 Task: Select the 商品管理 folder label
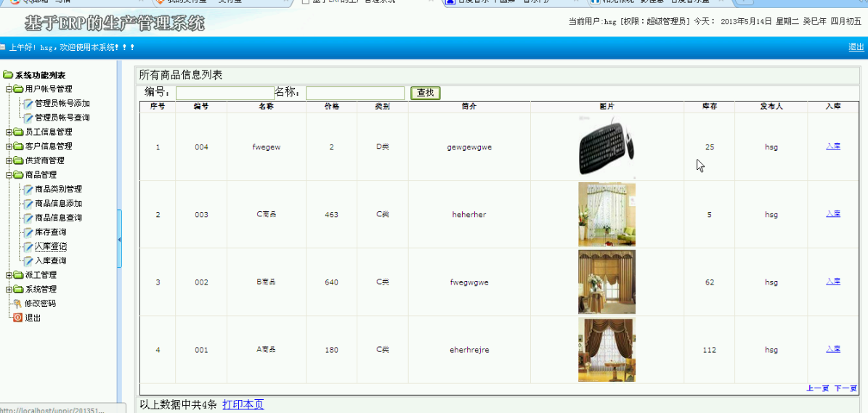(x=41, y=175)
